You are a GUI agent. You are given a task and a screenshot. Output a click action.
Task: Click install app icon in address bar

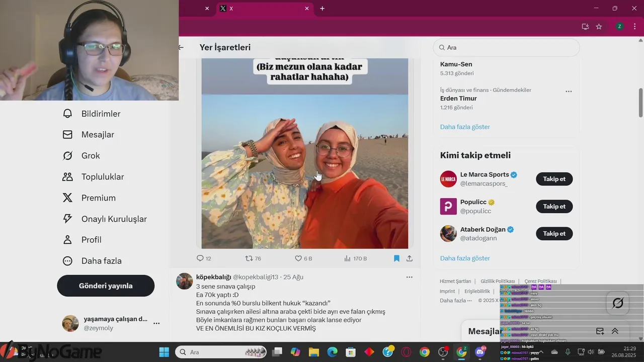pos(585,27)
